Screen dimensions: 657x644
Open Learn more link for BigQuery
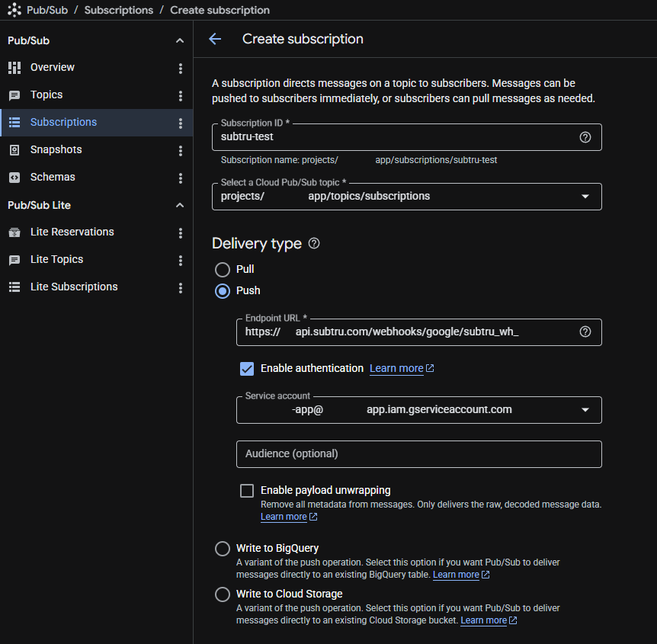coord(461,575)
